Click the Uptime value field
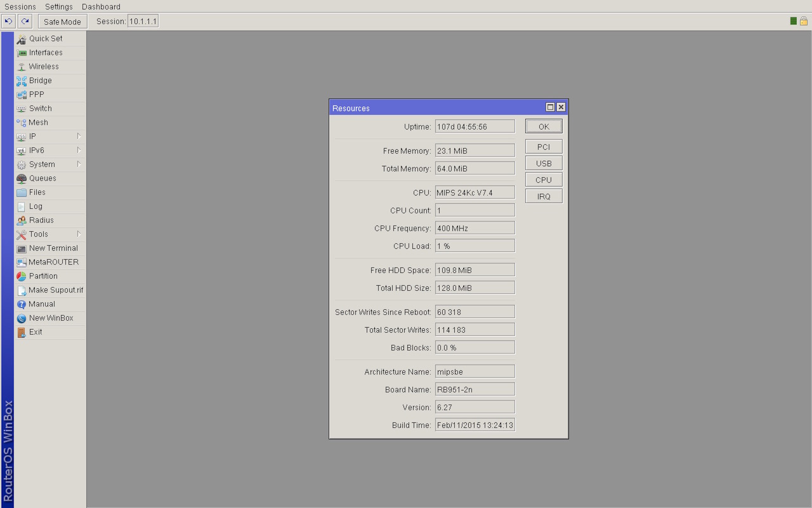 (x=475, y=126)
